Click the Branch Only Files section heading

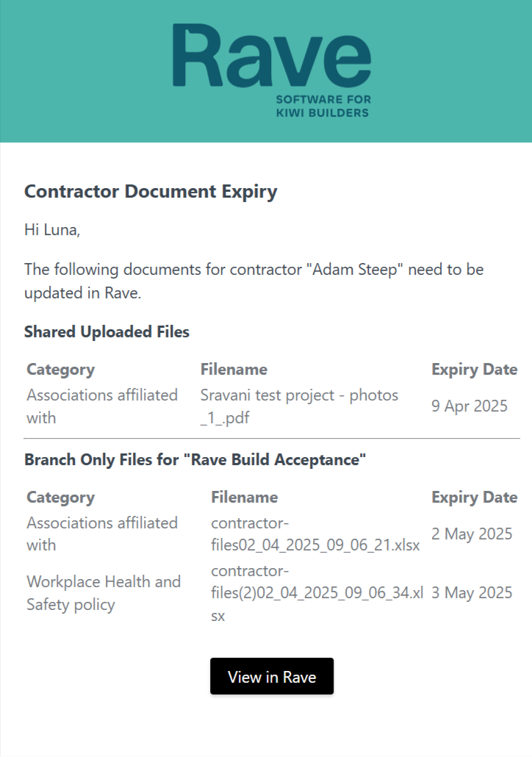click(x=195, y=460)
